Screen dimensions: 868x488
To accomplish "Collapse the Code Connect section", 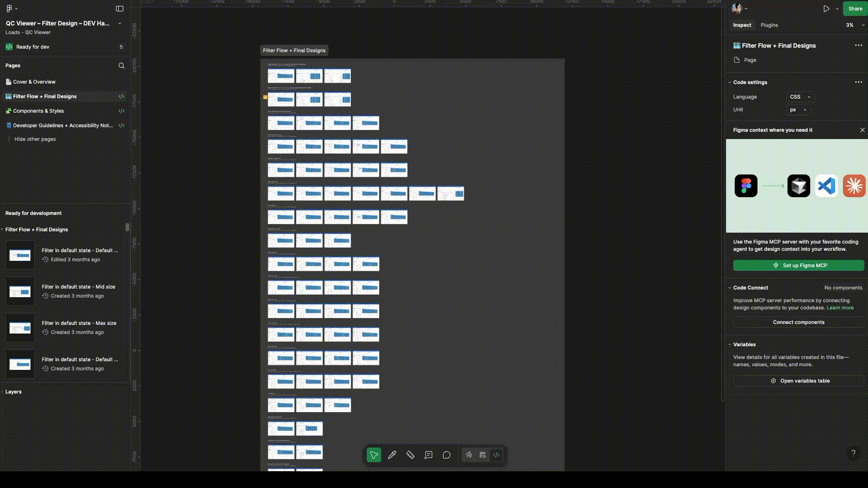I will [730, 288].
